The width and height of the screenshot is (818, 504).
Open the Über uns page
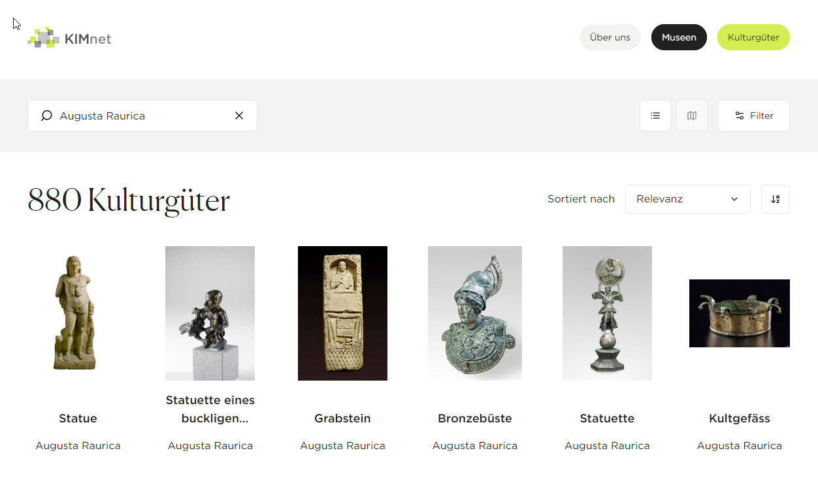pos(610,37)
